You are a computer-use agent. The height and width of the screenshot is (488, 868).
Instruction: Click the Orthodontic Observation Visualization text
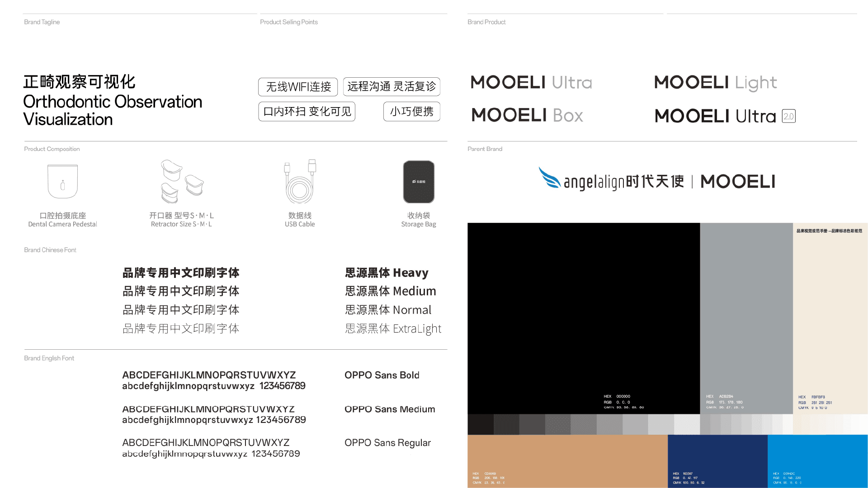[x=113, y=111]
